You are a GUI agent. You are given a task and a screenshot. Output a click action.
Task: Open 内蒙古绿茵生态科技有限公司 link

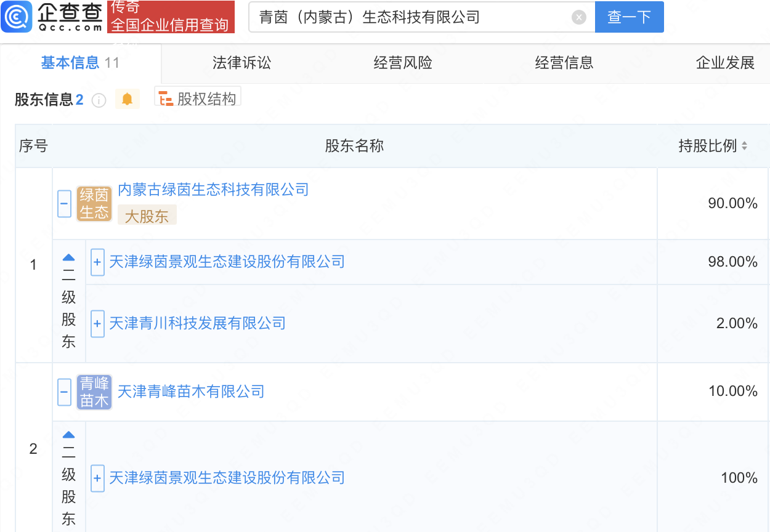point(213,190)
